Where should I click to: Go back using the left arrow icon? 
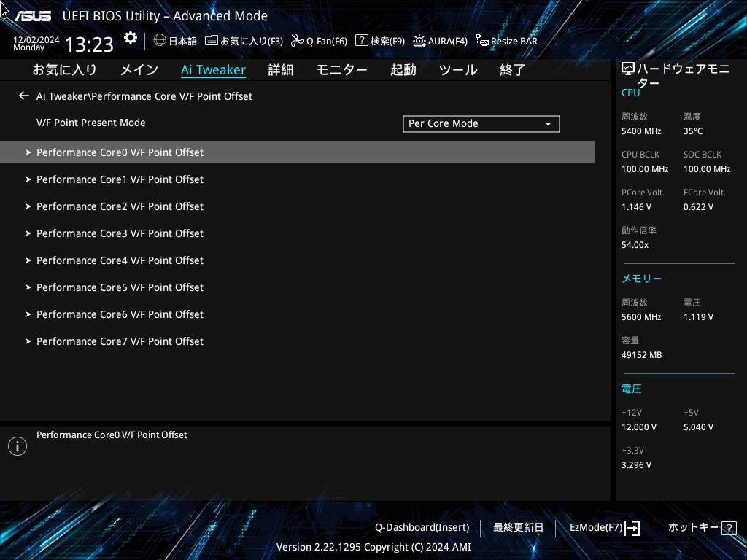24,96
